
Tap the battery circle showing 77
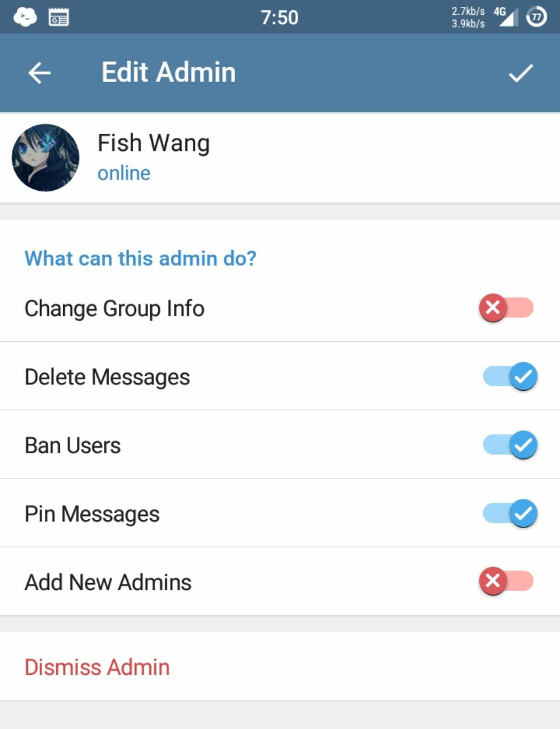pyautogui.click(x=536, y=17)
